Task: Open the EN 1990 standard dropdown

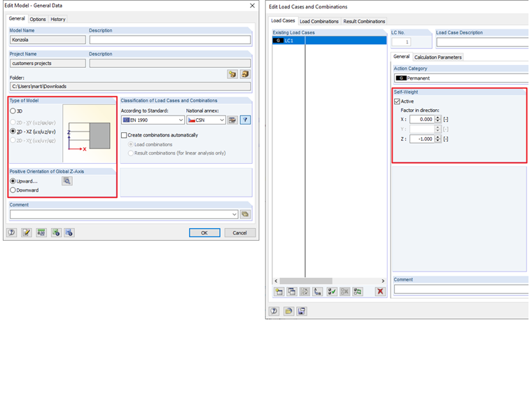Action: click(x=153, y=120)
